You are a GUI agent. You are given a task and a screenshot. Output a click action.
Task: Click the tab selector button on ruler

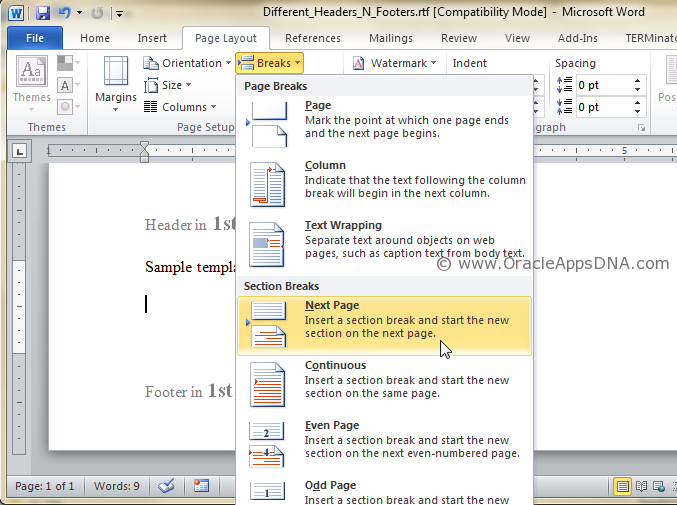[19, 151]
